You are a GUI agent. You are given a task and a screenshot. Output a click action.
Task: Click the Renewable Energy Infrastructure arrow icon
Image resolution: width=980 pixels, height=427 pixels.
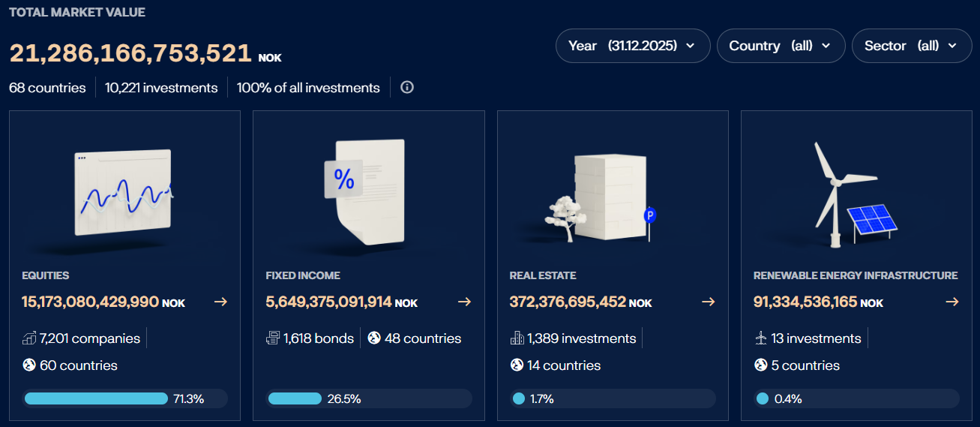pyautogui.click(x=952, y=302)
